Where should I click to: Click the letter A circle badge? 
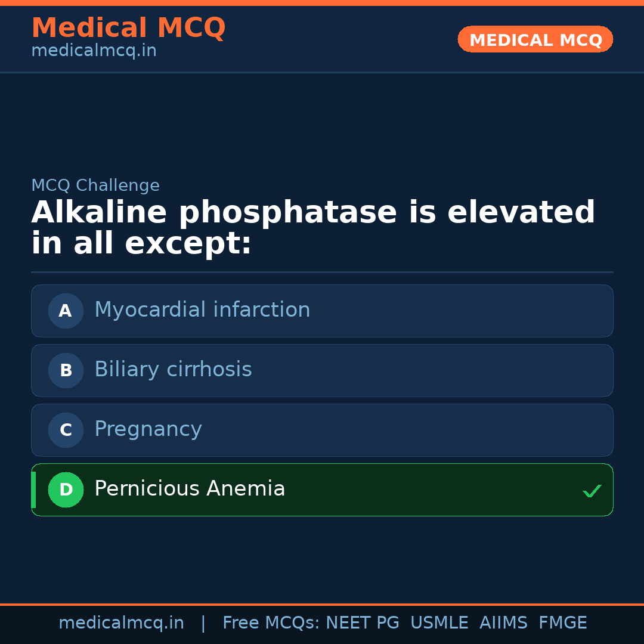pos(66,311)
